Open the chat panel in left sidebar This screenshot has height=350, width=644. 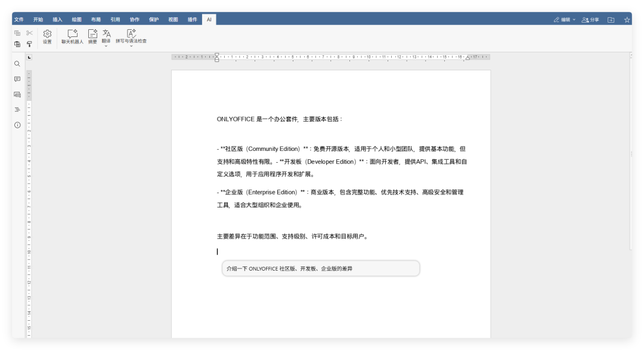17,94
